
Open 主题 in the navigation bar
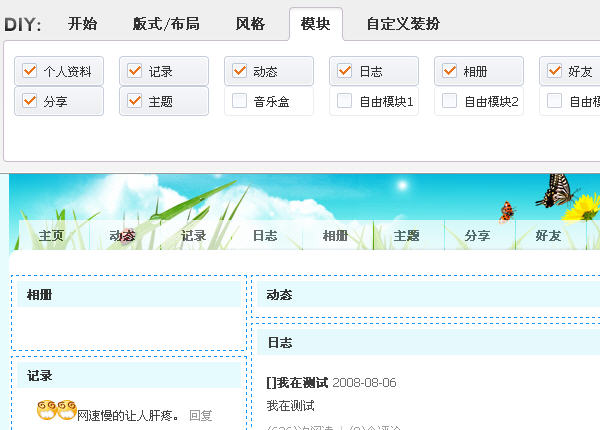(x=406, y=236)
